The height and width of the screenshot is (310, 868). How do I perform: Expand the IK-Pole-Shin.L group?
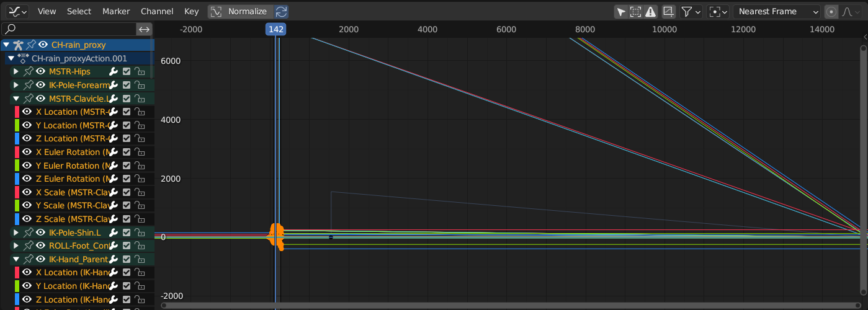[x=16, y=232]
